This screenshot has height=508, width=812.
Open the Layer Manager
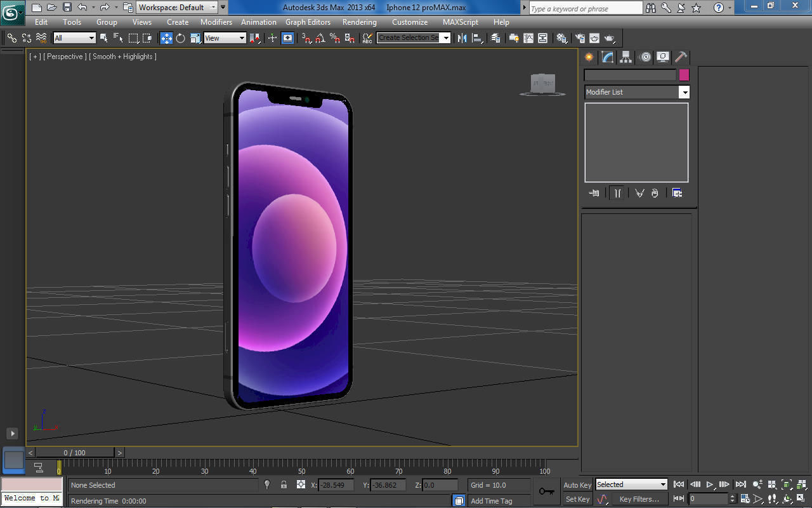[496, 38]
